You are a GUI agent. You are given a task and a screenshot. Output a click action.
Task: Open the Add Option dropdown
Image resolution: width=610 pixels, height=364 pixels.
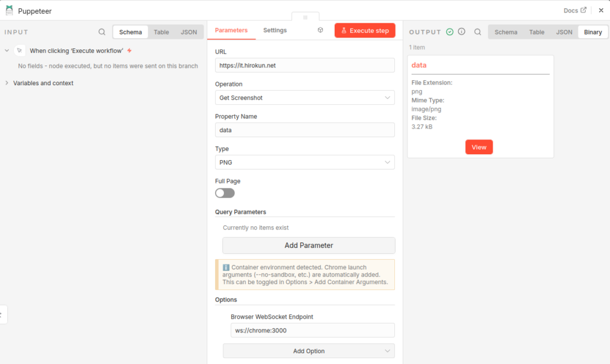tap(309, 351)
